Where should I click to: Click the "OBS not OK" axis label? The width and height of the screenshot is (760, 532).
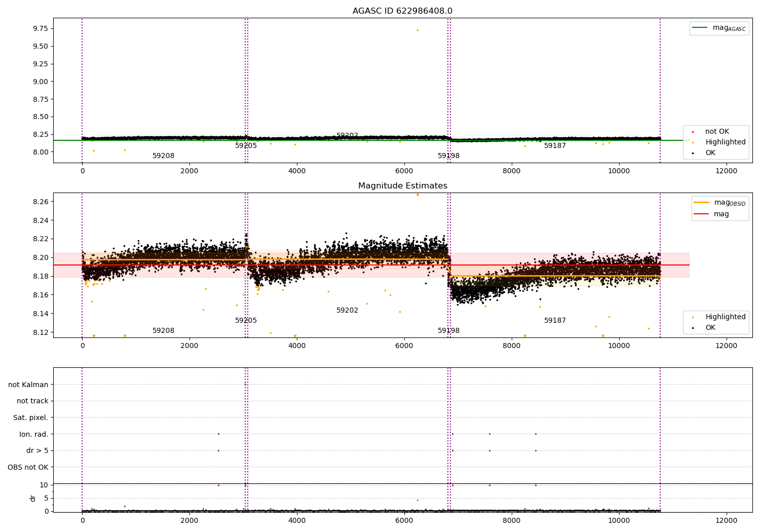[28, 467]
